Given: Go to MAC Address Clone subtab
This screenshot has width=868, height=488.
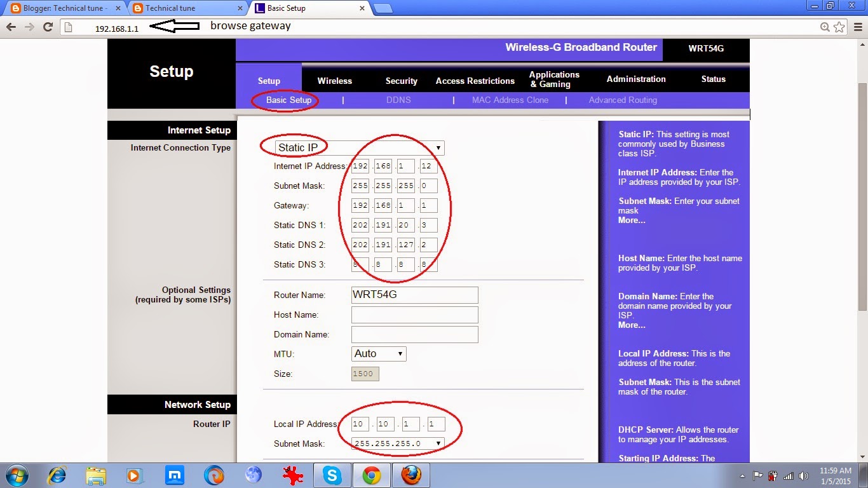Looking at the screenshot, I should (510, 100).
